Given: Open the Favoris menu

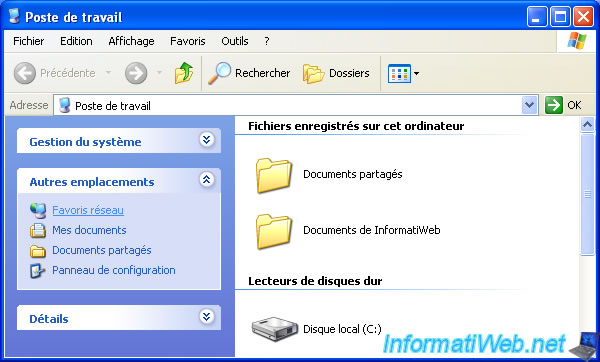Looking at the screenshot, I should pyautogui.click(x=188, y=41).
